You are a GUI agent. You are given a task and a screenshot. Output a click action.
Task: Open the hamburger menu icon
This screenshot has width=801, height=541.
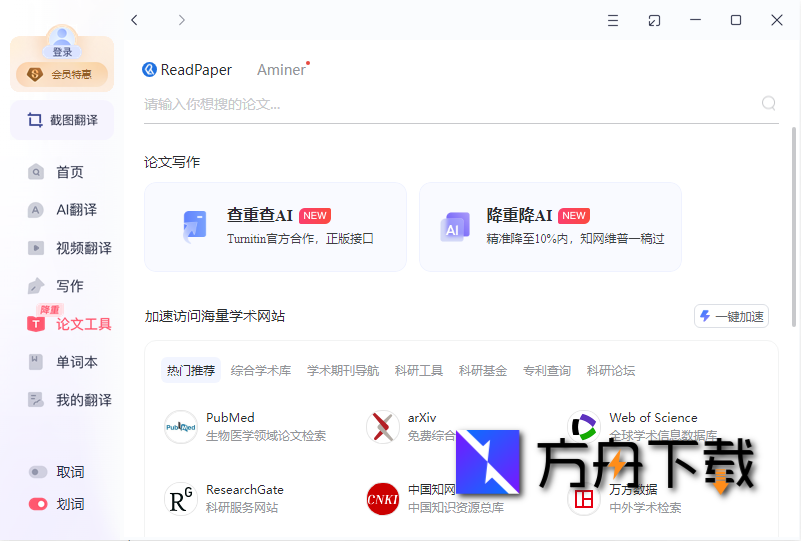[x=612, y=20]
